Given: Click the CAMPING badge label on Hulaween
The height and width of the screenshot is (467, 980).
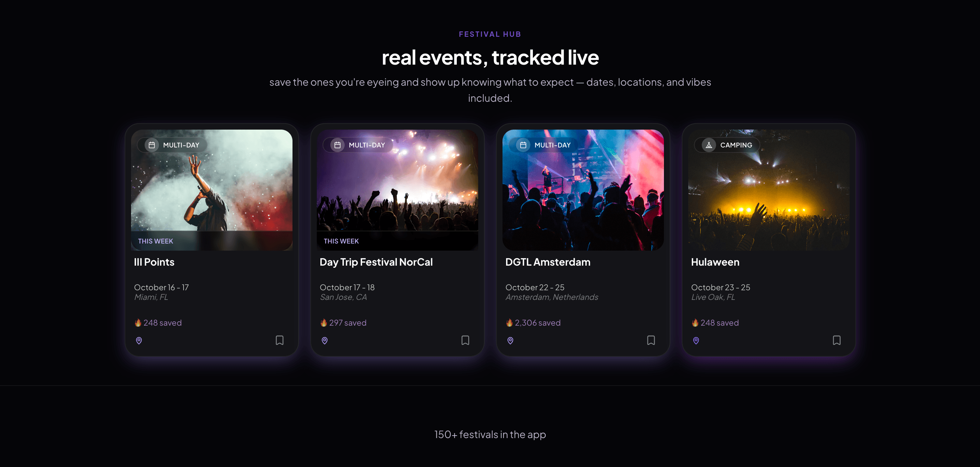Looking at the screenshot, I should pyautogui.click(x=736, y=145).
